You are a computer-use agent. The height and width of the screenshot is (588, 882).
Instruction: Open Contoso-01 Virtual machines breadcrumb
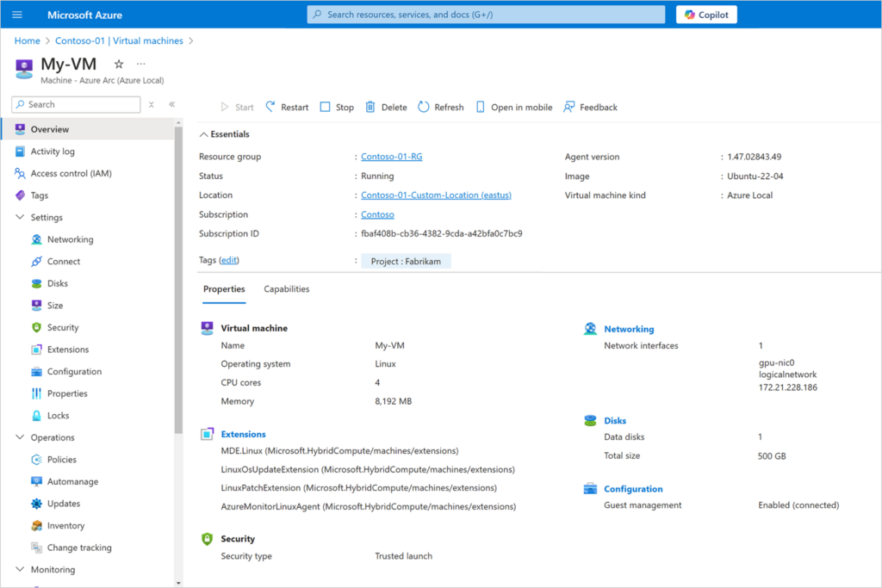click(x=119, y=40)
